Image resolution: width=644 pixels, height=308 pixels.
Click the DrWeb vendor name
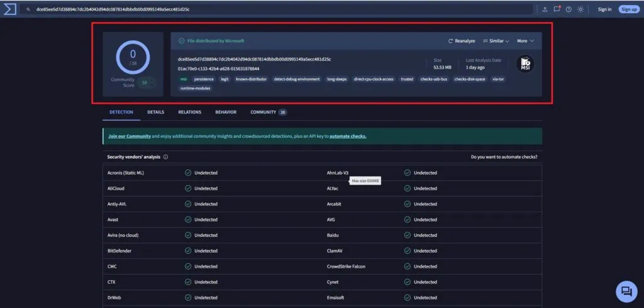[114, 298]
